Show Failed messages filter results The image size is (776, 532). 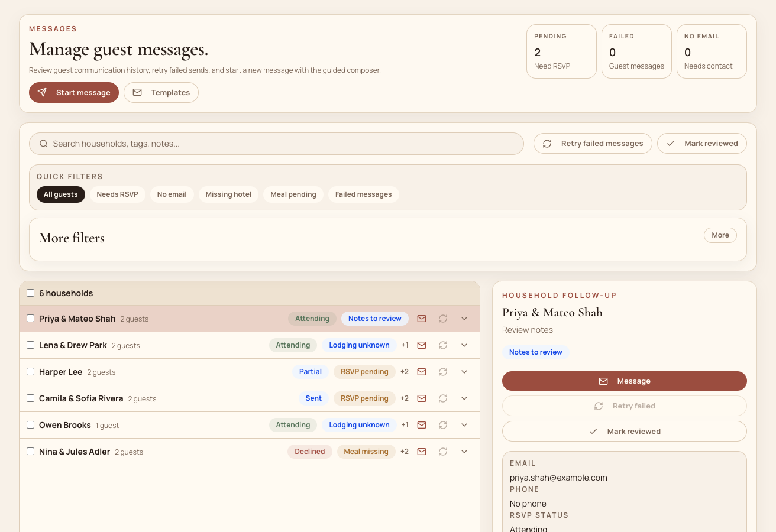point(364,194)
